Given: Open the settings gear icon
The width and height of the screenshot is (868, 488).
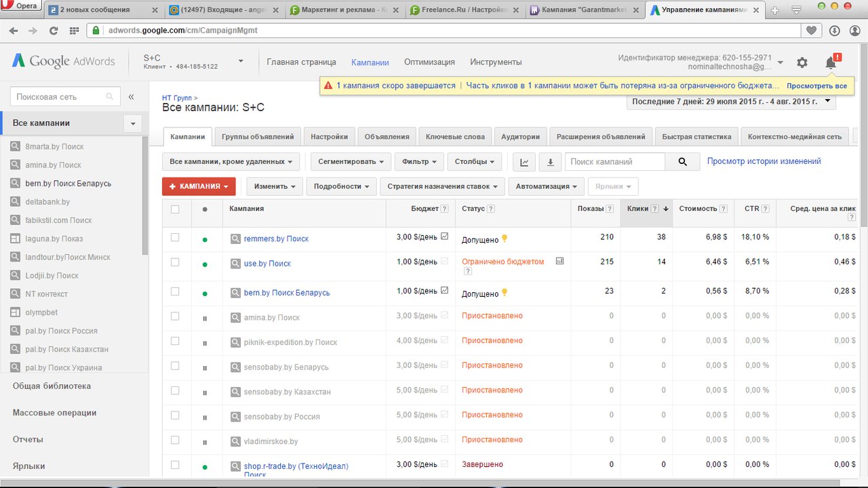Looking at the screenshot, I should 802,62.
